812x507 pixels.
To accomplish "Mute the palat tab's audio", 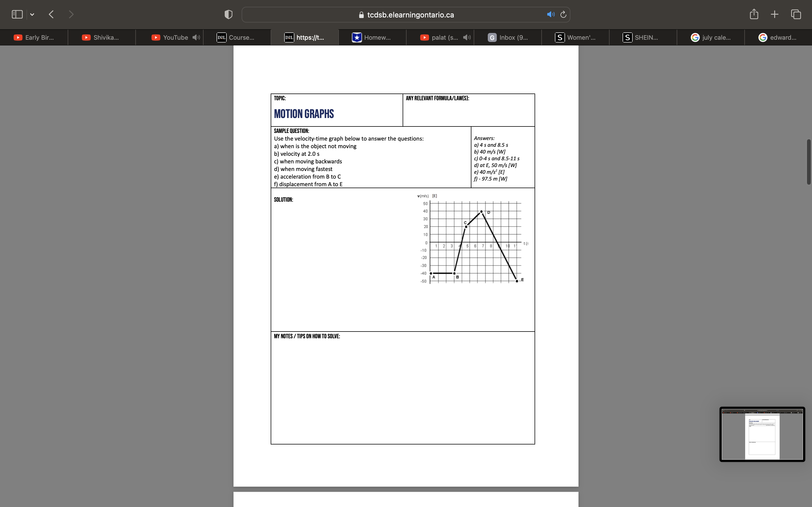I will [466, 37].
